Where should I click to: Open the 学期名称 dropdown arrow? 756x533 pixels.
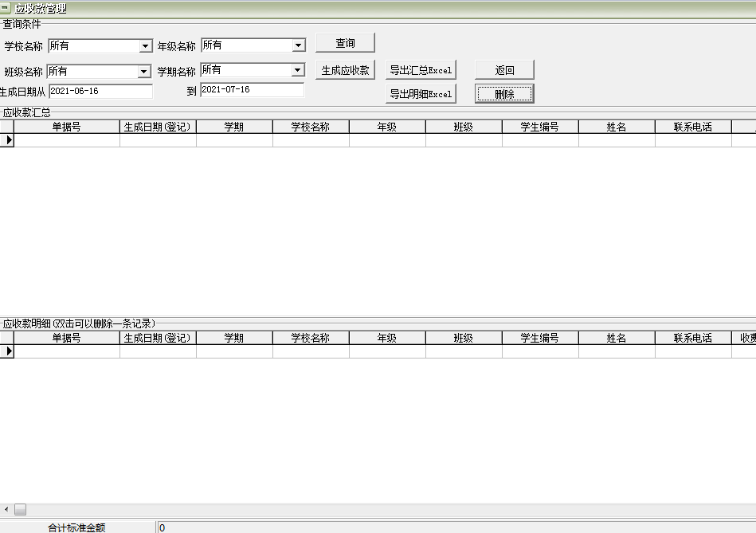pos(297,70)
